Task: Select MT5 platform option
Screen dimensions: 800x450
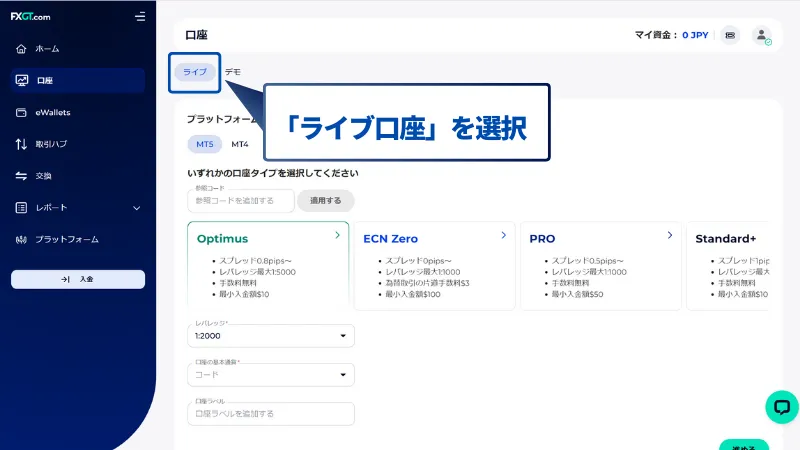Action: click(x=205, y=144)
